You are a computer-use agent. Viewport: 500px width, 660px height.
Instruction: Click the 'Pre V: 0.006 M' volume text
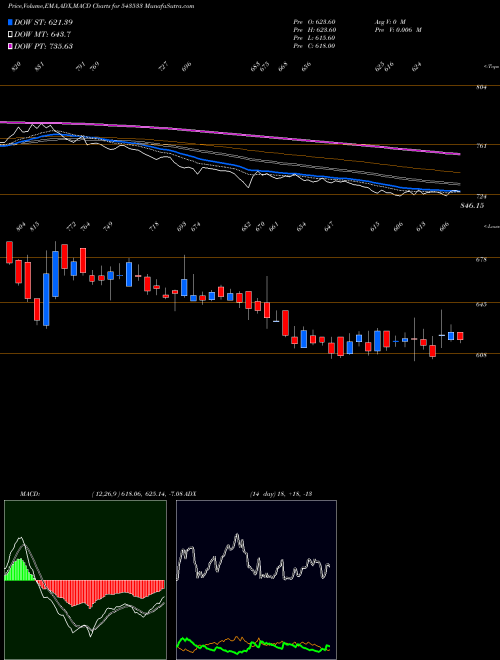(x=398, y=30)
